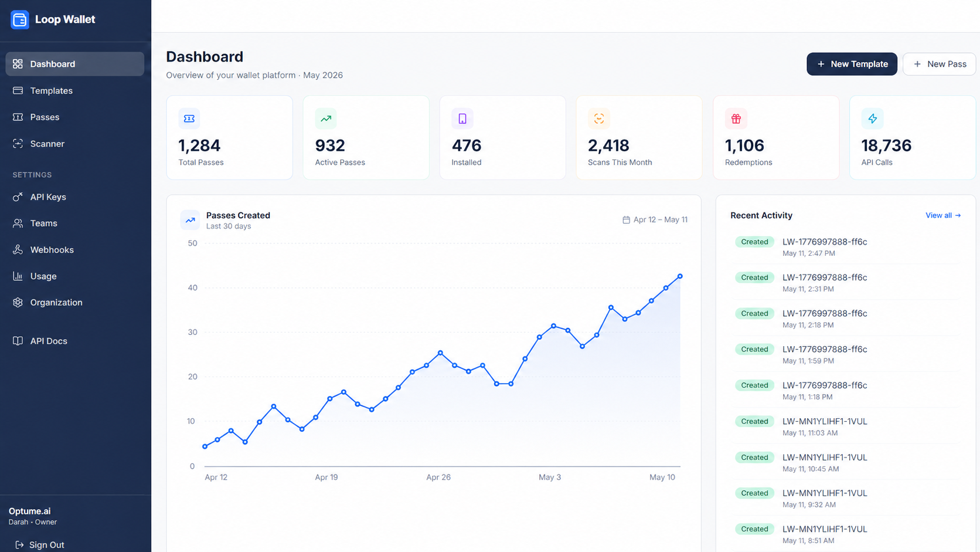Click the 476 Installed value
Screen dimensions: 980x552
(467, 145)
